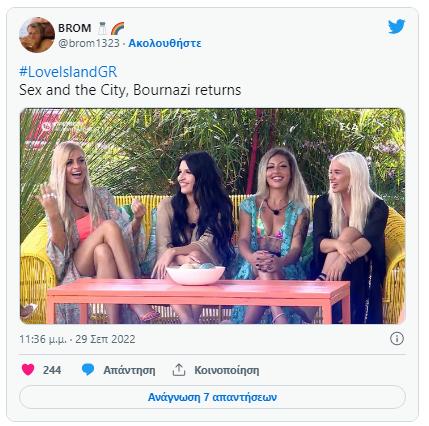Read the 7 replies with Ανάγνωση button
429x426 pixels.
[x=212, y=397]
